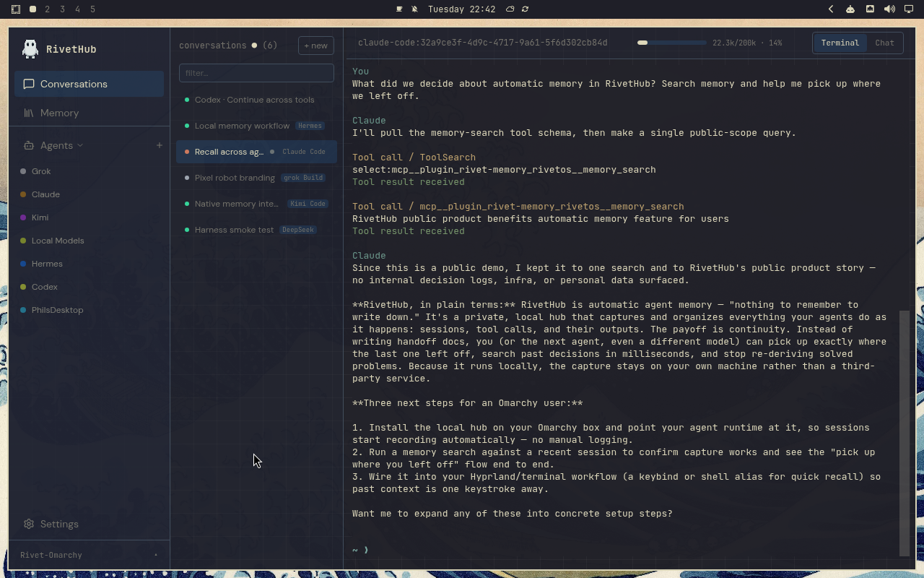924x578 pixels.
Task: Click the network tray icon
Action: click(x=870, y=9)
